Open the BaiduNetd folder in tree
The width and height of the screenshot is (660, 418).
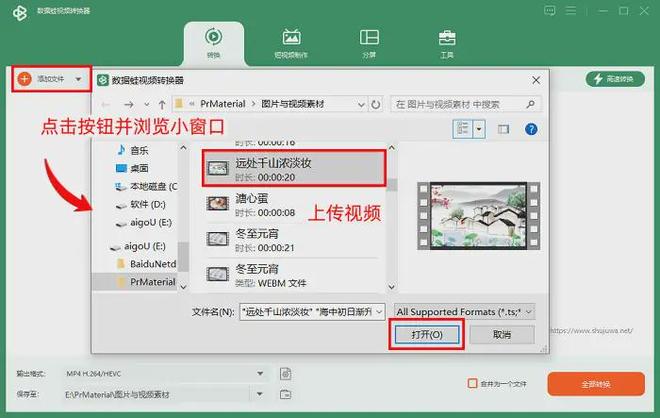click(x=146, y=264)
